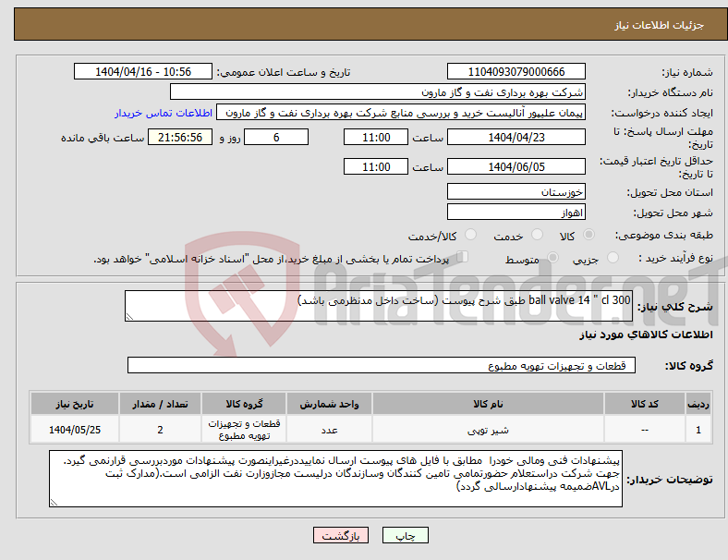Image resolution: width=728 pixels, height=560 pixels.
Task: Click the delivery city field اهواز
Action: click(516, 213)
